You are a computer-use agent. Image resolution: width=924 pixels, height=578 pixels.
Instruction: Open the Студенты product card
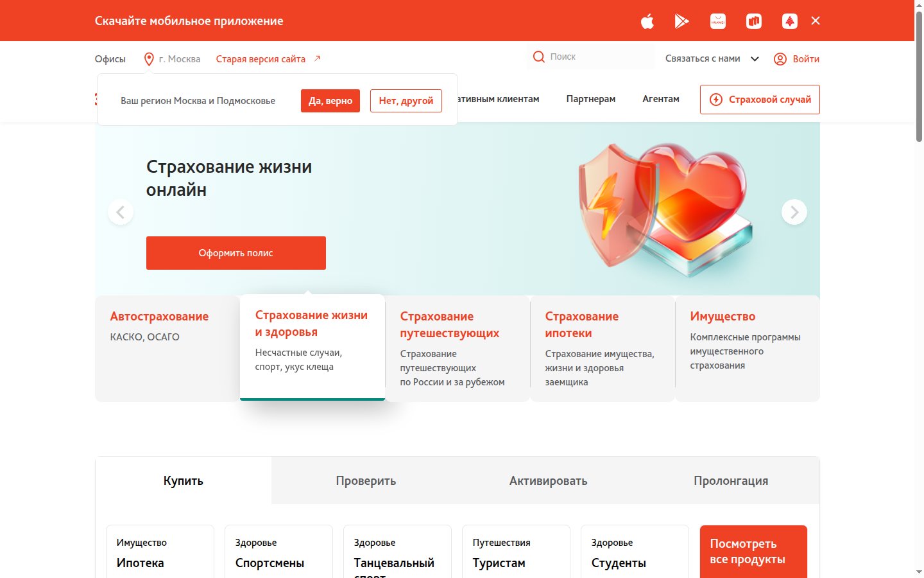coord(635,552)
